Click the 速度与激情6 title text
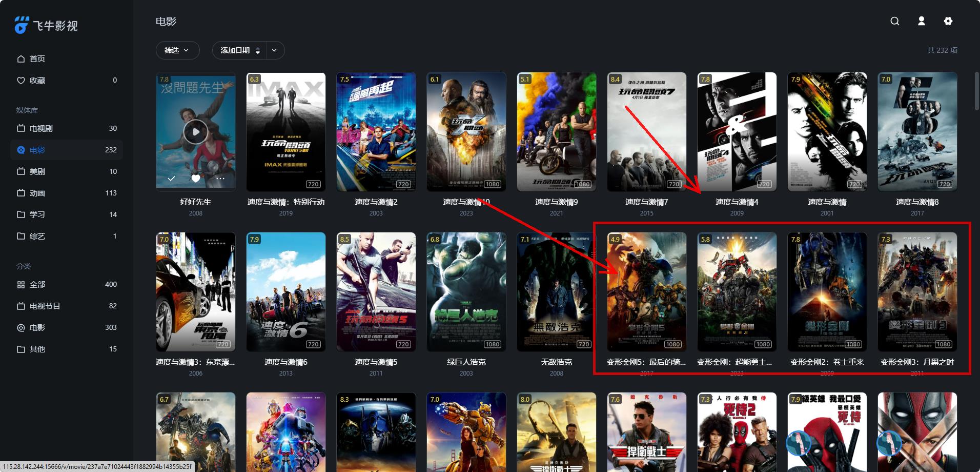980x472 pixels. coord(286,362)
